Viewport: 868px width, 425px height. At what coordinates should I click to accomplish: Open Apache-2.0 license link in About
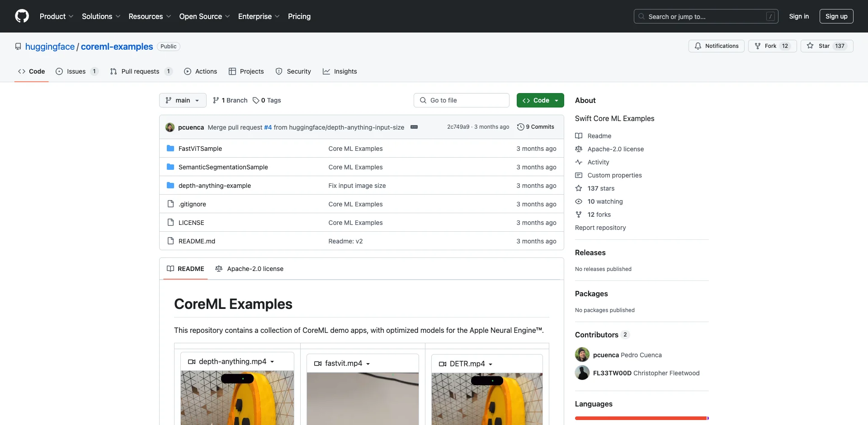(x=609, y=149)
